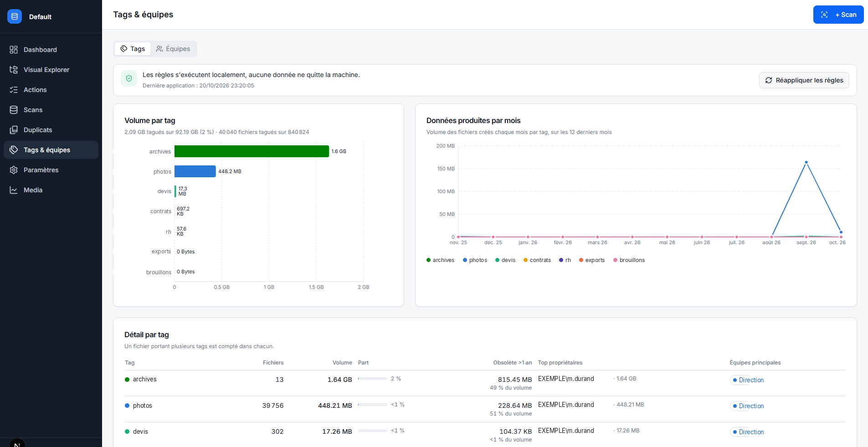The width and height of the screenshot is (868, 447).
Task: Open Direction team badge in archives row
Action: [748, 380]
